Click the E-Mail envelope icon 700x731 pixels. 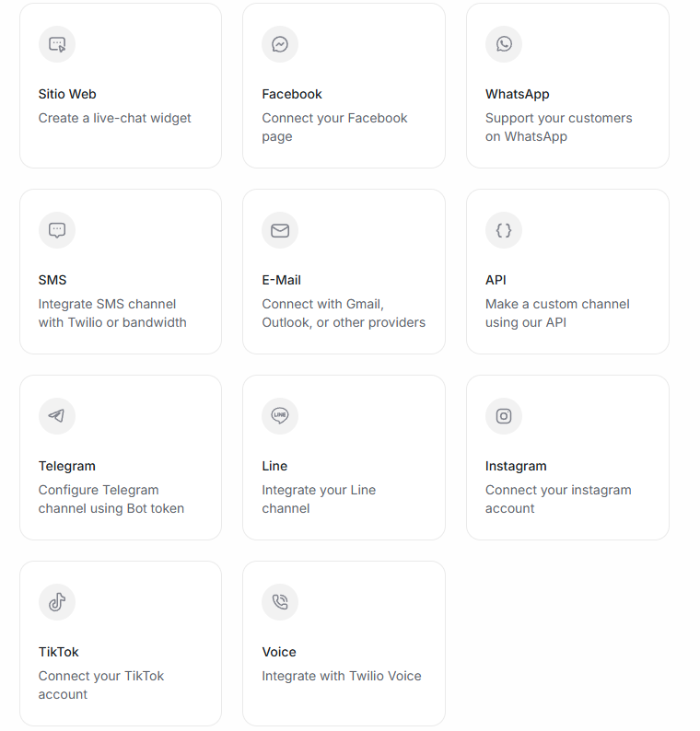coord(280,230)
